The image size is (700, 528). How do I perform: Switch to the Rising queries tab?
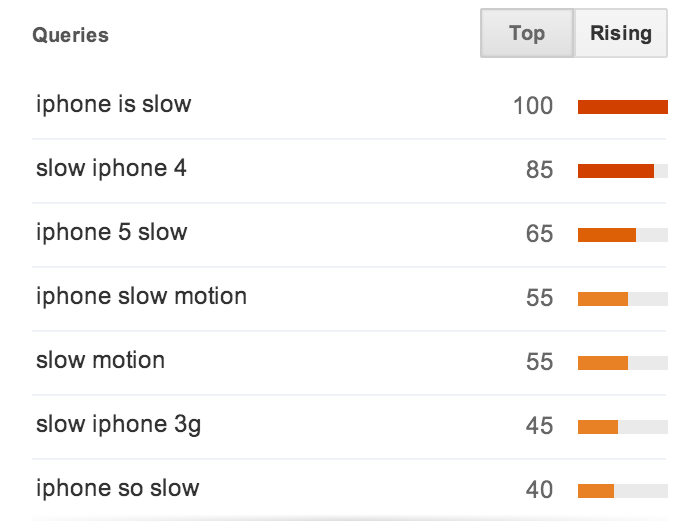pyautogui.click(x=621, y=33)
